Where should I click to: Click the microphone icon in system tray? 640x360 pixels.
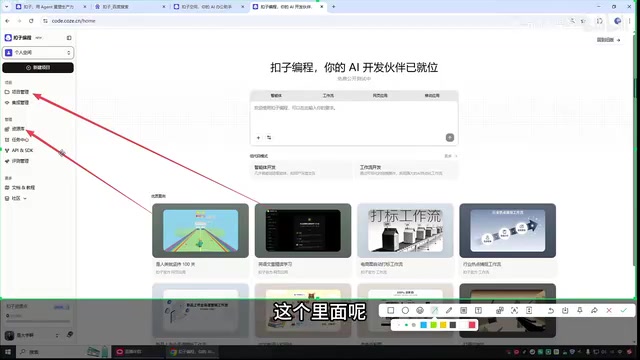click(588, 352)
